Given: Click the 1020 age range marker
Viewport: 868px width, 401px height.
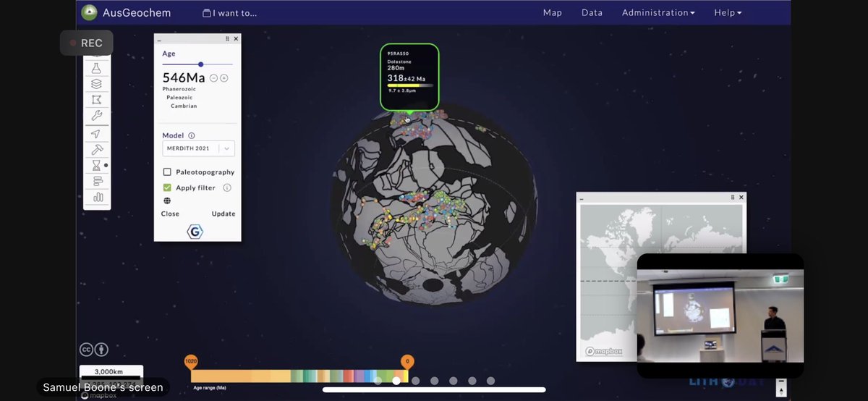Looking at the screenshot, I should point(191,361).
